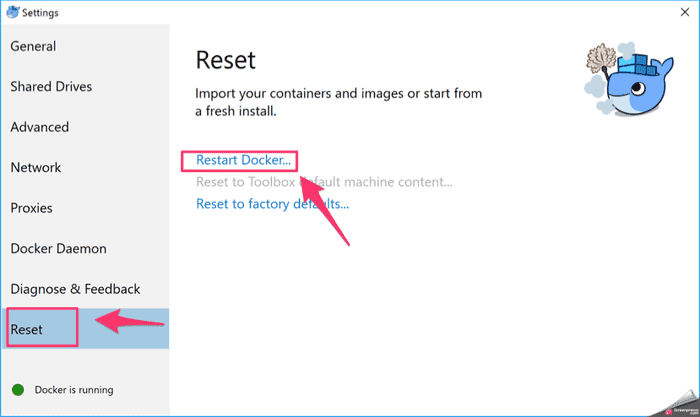Click the Reset page heading
The height and width of the screenshot is (417, 700).
[x=226, y=59]
